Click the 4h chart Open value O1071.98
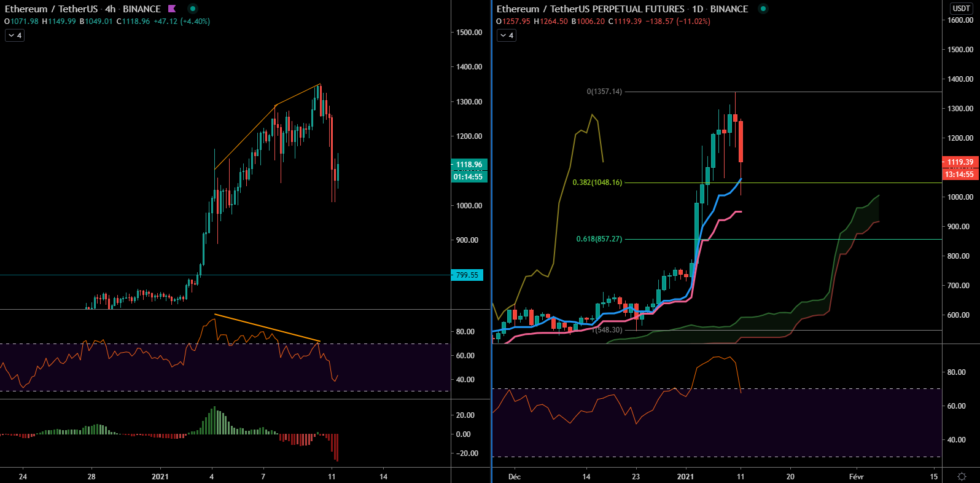The width and height of the screenshot is (980, 483). tap(21, 22)
